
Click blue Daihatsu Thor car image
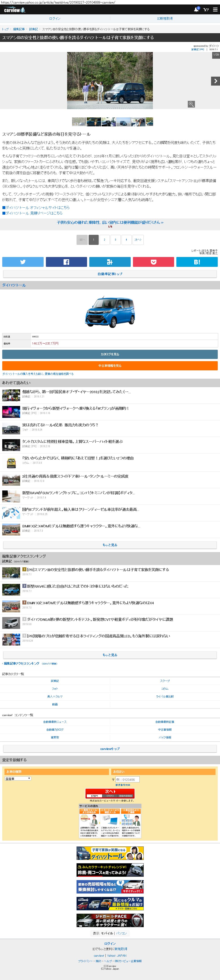tap(110, 312)
